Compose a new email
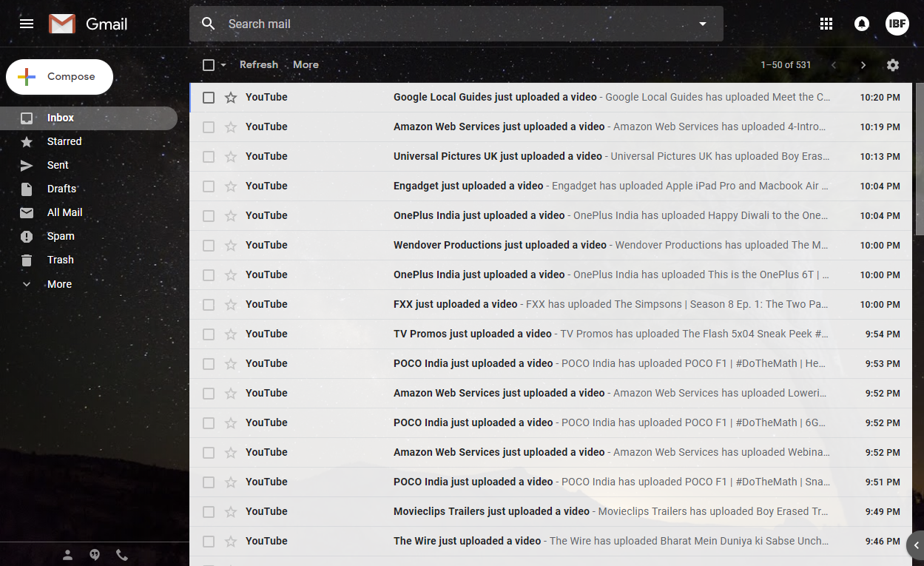This screenshot has height=566, width=924. (59, 77)
